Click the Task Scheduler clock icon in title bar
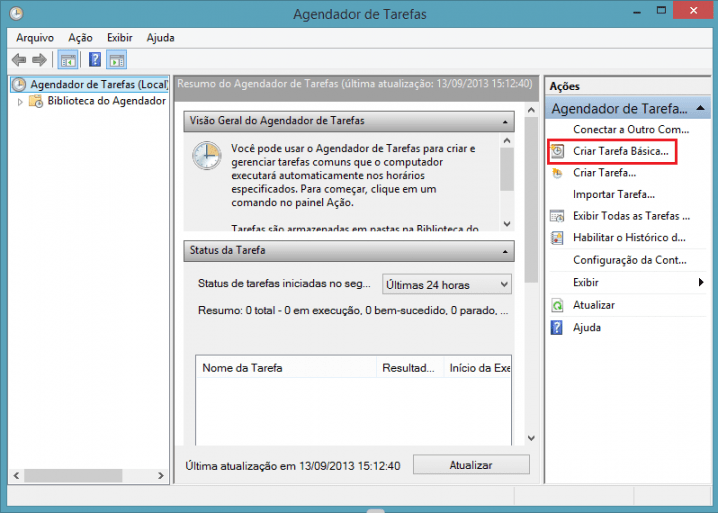 coord(16,13)
